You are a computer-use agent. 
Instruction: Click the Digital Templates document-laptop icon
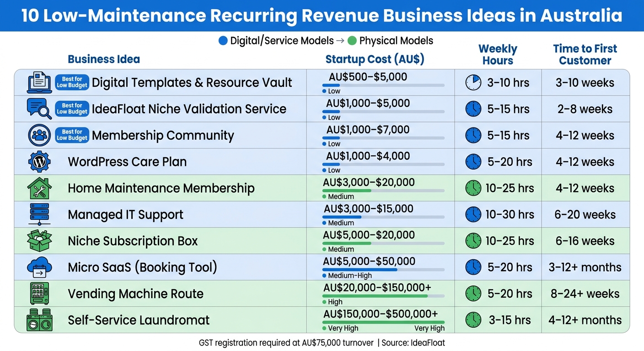point(40,82)
